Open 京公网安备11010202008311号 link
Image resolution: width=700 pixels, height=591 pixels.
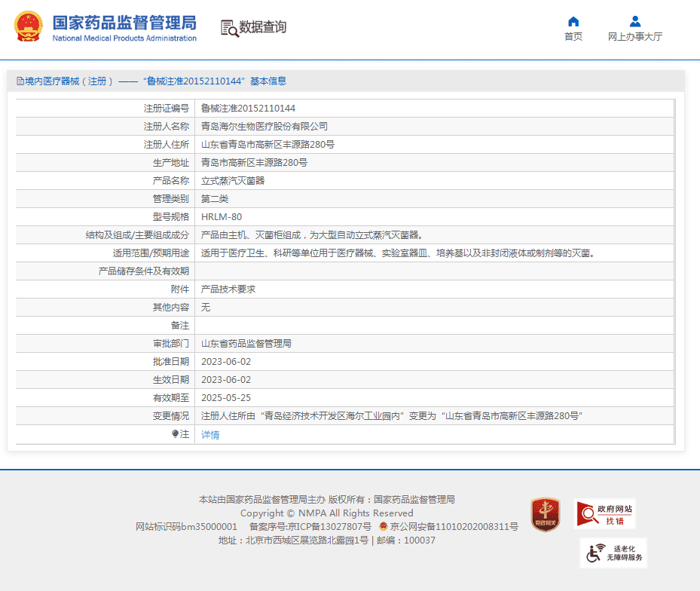tap(454, 527)
